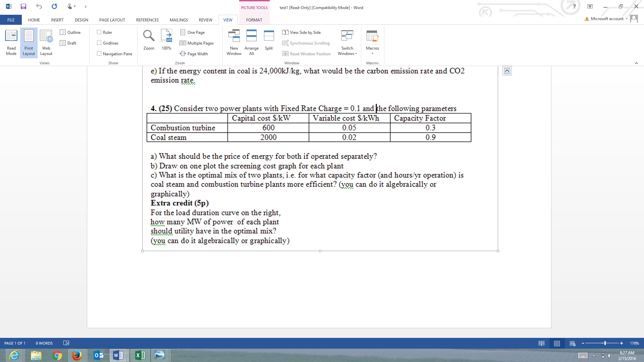Open a New Window
The height and width of the screenshot is (362, 644).
(234, 43)
